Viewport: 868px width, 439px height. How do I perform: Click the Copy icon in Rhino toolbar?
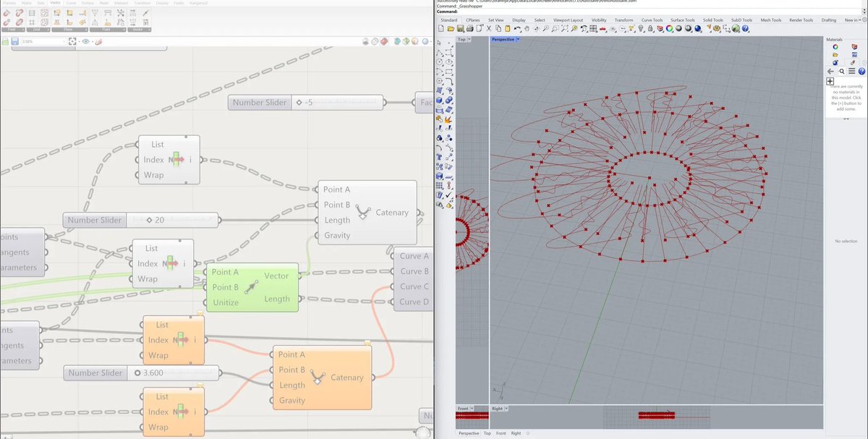[x=498, y=28]
